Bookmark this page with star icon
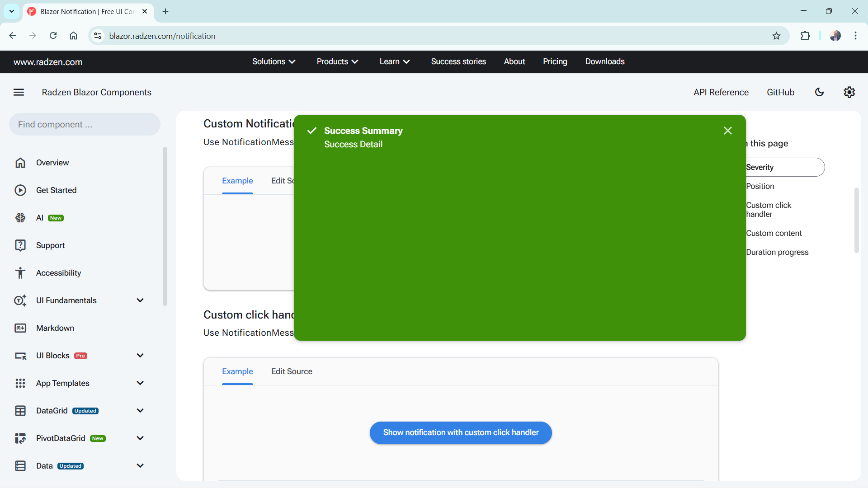The height and width of the screenshot is (488, 868). (x=776, y=36)
